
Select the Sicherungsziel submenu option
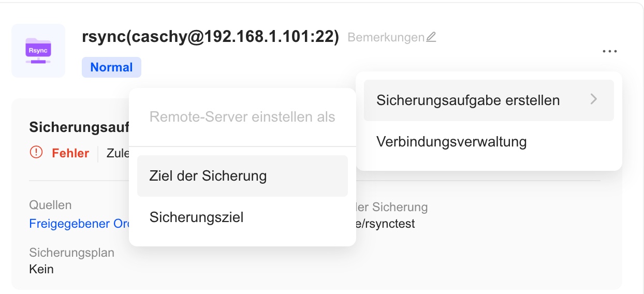pyautogui.click(x=196, y=217)
